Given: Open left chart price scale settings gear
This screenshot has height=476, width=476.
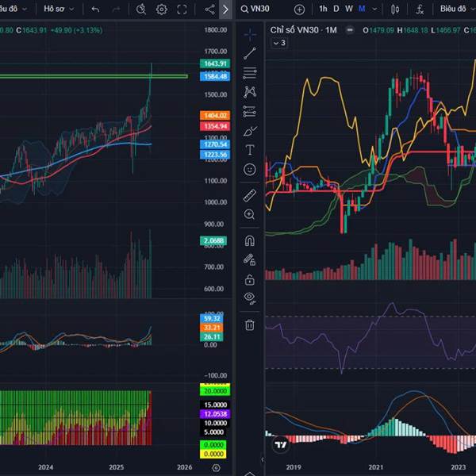Looking at the screenshot, I should click(216, 468).
